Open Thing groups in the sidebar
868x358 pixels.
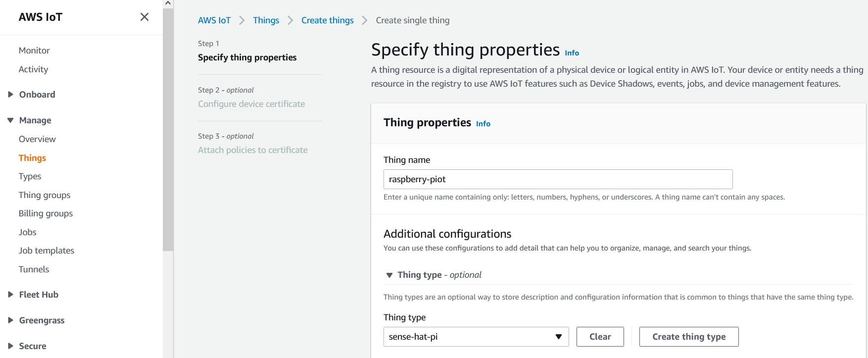coord(45,195)
